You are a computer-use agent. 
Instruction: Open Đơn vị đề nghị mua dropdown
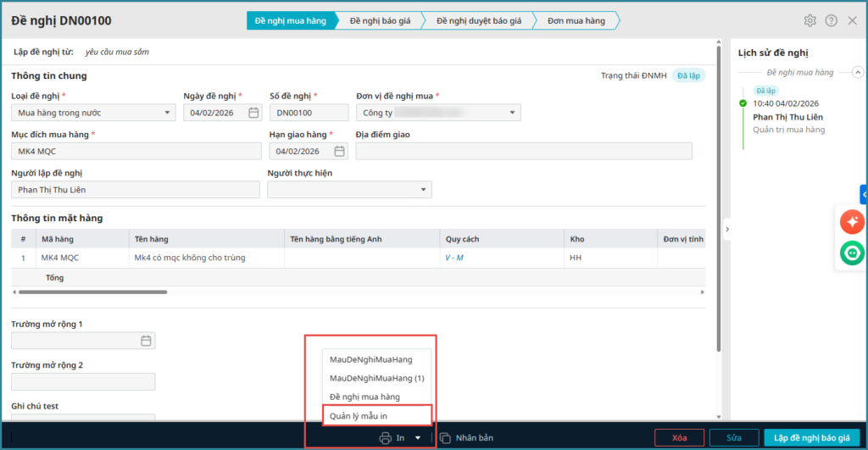click(x=512, y=113)
